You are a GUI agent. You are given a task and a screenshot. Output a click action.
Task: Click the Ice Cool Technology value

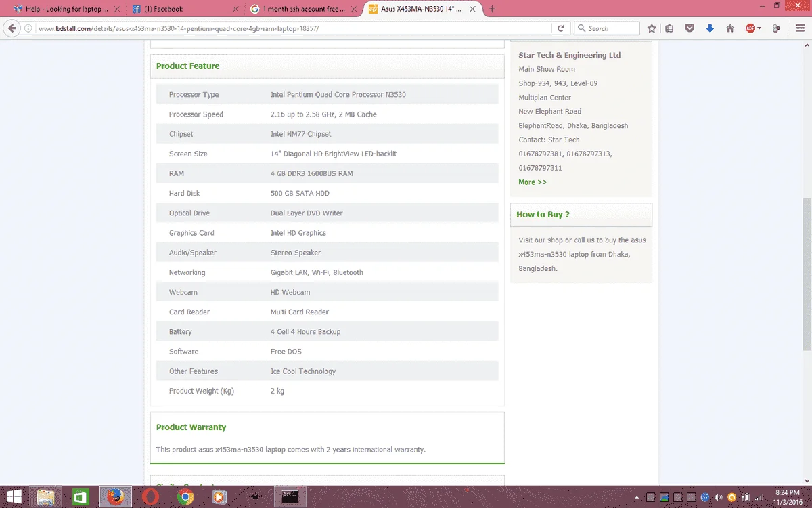(303, 371)
